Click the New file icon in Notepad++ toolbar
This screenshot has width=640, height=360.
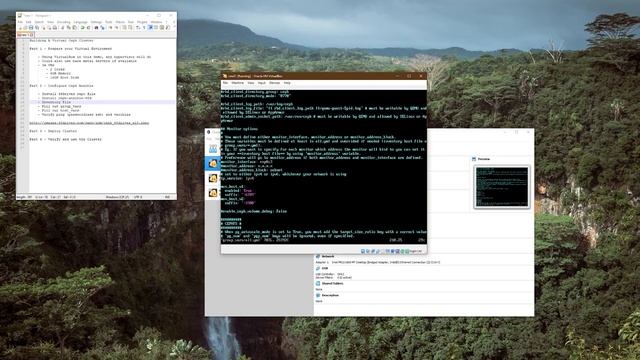click(20, 27)
